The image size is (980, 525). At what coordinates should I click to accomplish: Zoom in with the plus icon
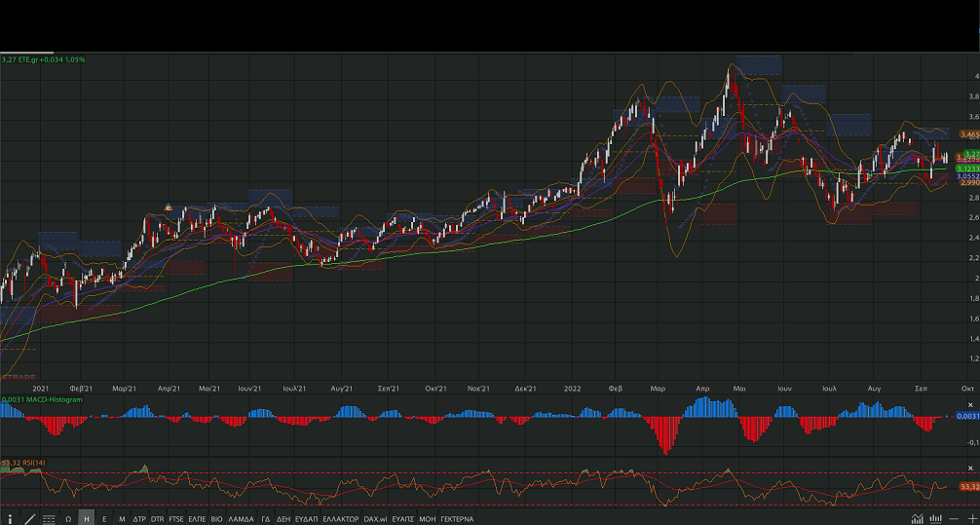(x=972, y=519)
